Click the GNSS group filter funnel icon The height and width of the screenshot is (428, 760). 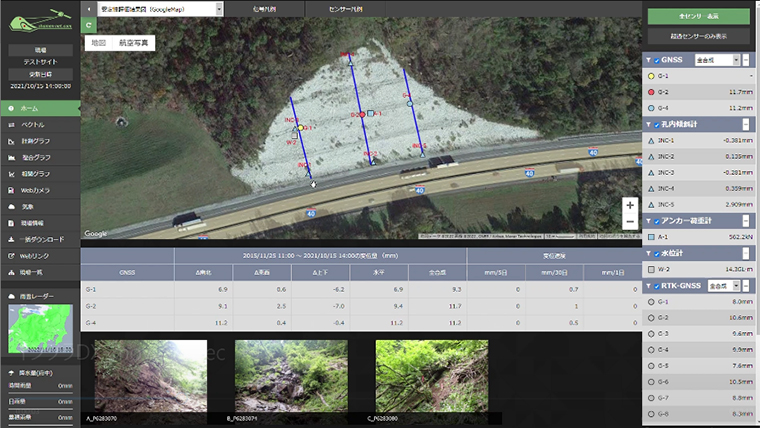point(649,60)
